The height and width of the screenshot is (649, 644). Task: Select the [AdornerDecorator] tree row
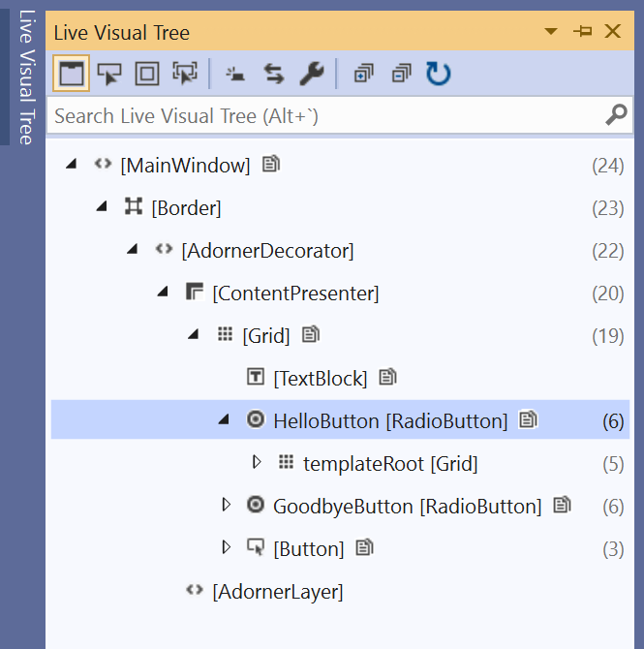click(340, 250)
